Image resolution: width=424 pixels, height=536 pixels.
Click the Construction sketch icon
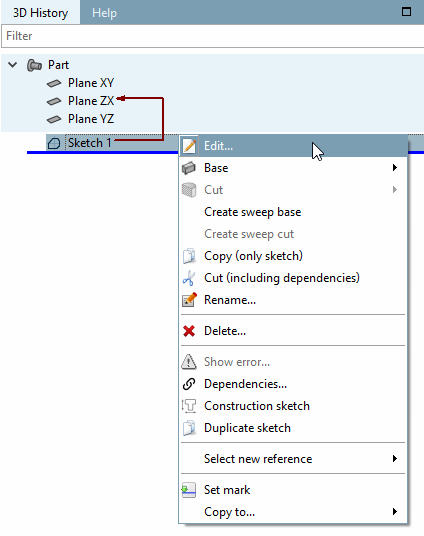[189, 406]
